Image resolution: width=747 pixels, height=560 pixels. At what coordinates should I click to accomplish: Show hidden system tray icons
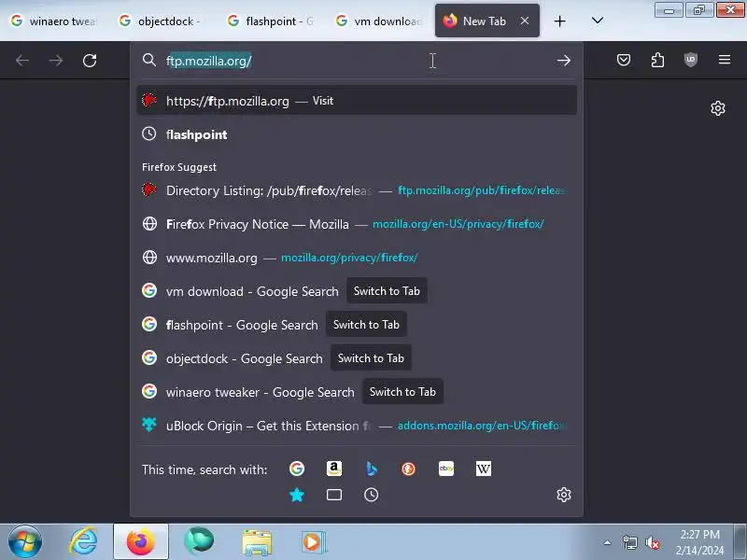(607, 542)
